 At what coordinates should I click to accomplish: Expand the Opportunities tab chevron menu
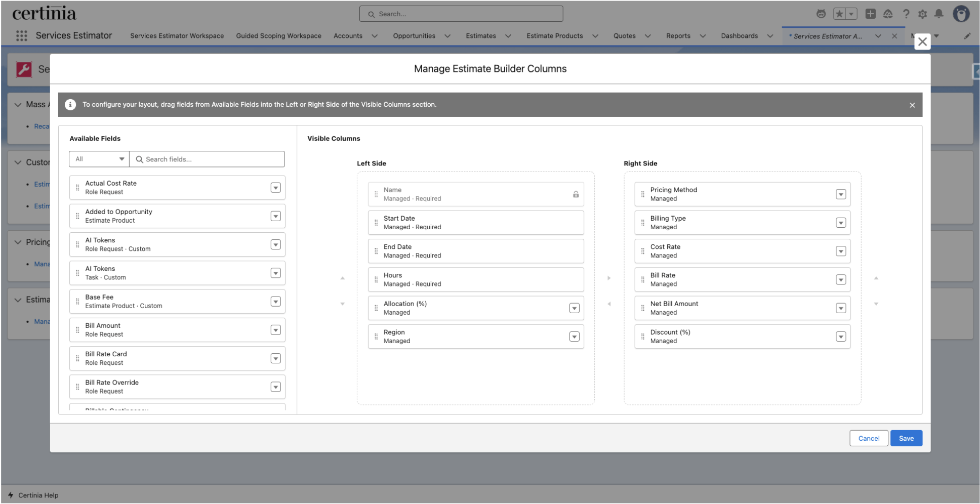coord(447,36)
